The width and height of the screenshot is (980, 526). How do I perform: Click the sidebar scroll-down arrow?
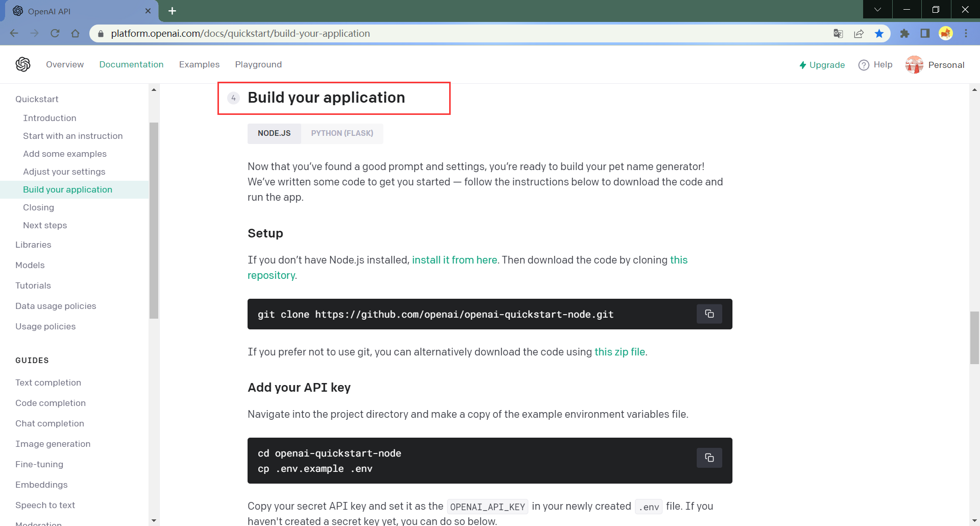(x=154, y=520)
